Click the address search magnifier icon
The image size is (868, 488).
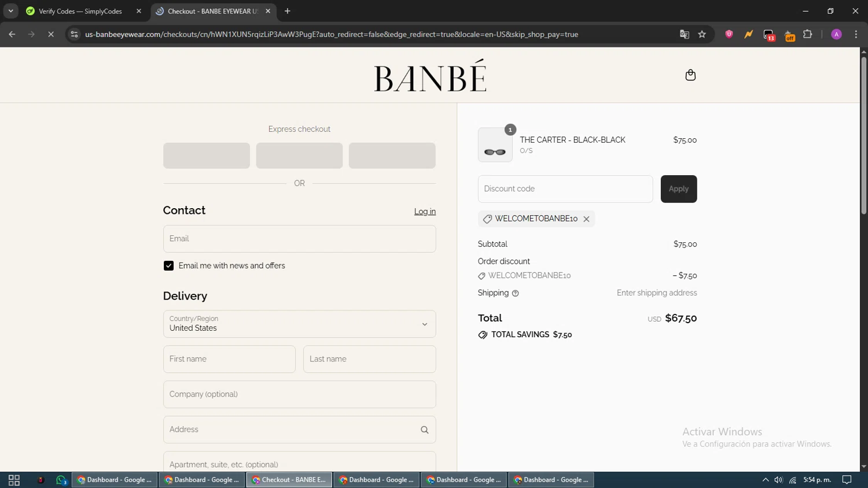coord(425,430)
